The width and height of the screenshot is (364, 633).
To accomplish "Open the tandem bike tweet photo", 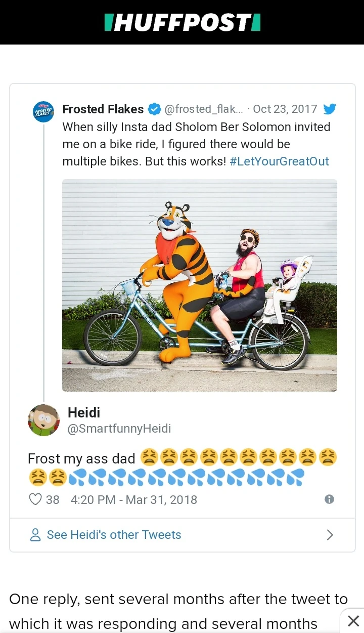I will point(199,285).
